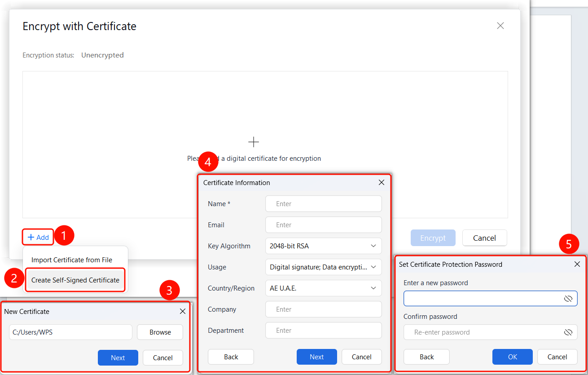Close the Encrypt with Certificate dialog
588x375 pixels.
(x=500, y=26)
